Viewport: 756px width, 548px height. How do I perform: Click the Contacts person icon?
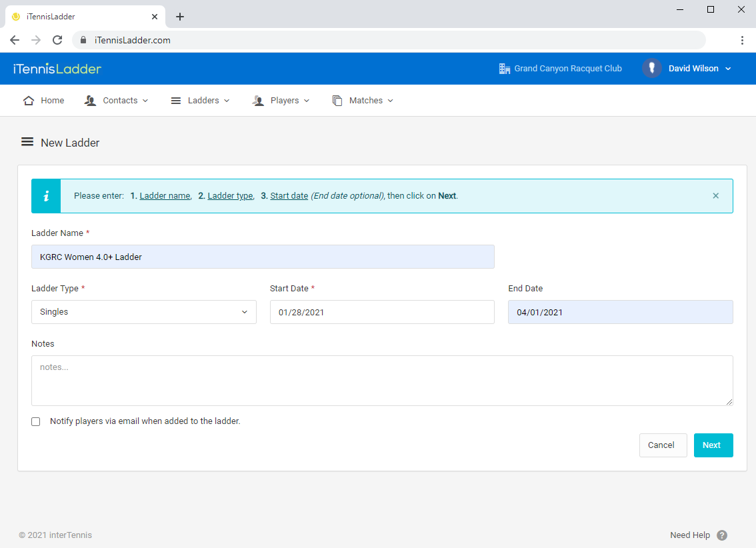(91, 101)
